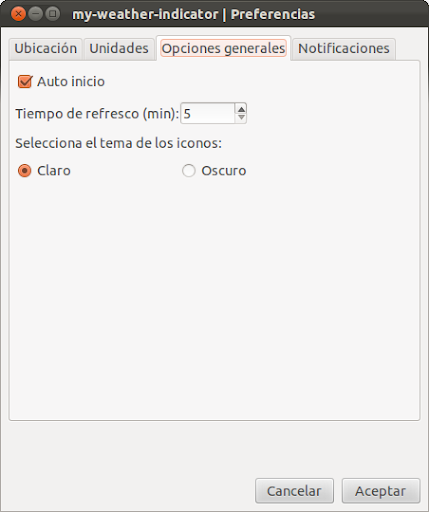Viewport: 429px width, 512px height.
Task: Decrease refresh time with down arrow
Action: 241,118
